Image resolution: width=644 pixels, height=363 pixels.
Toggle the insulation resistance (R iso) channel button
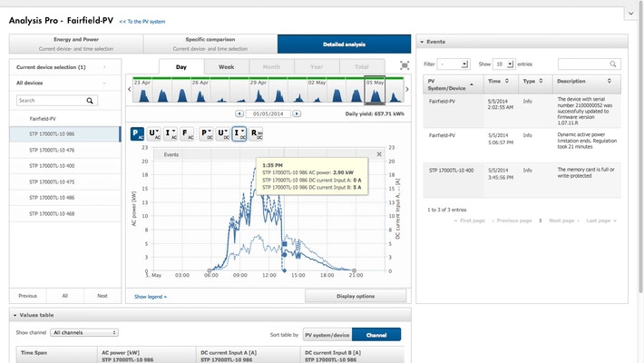pyautogui.click(x=257, y=133)
